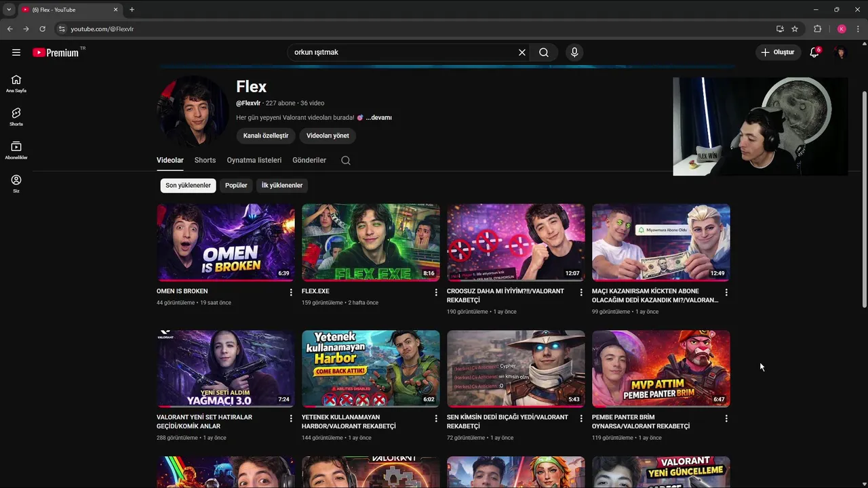
Task: Open the 12:49 kick abone video thumbnail
Action: tap(661, 243)
